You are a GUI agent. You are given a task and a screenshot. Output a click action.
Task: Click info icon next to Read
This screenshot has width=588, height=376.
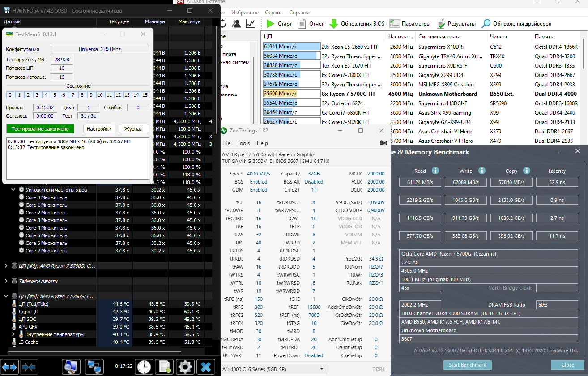[x=435, y=171]
